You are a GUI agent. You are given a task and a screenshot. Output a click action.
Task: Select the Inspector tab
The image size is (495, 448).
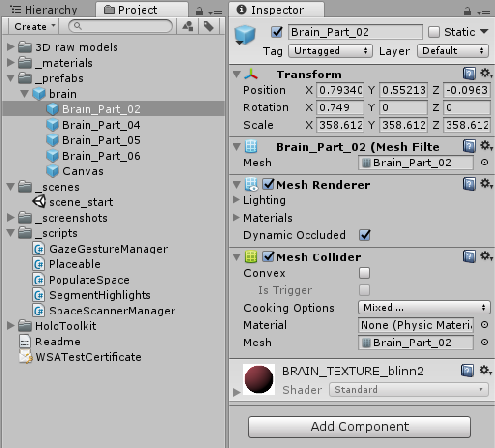(x=274, y=10)
